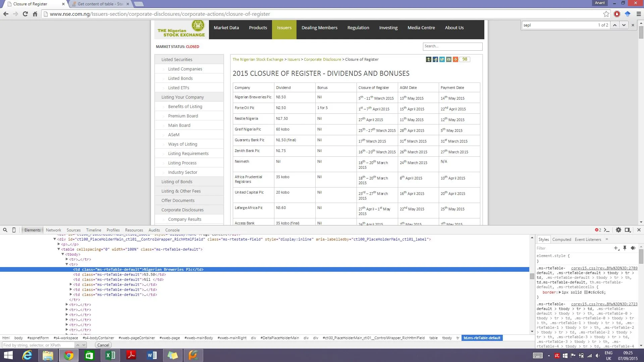Add a new style rule
Viewport: 644px width, 362px height.
(x=616, y=248)
